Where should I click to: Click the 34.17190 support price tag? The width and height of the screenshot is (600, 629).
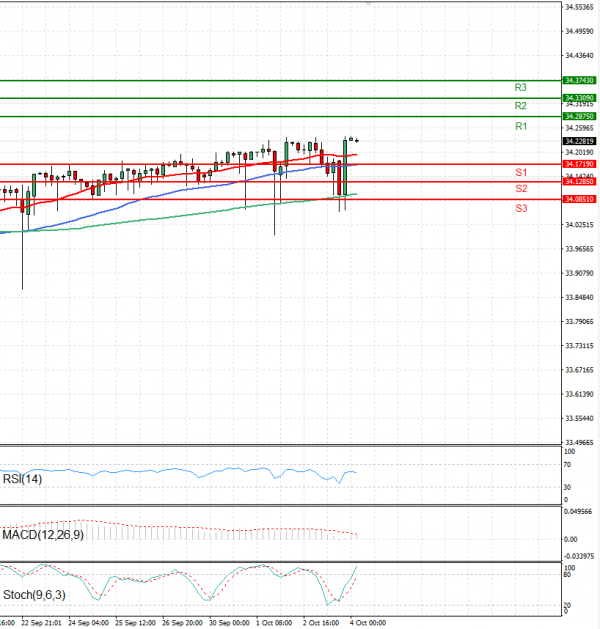[x=579, y=164]
